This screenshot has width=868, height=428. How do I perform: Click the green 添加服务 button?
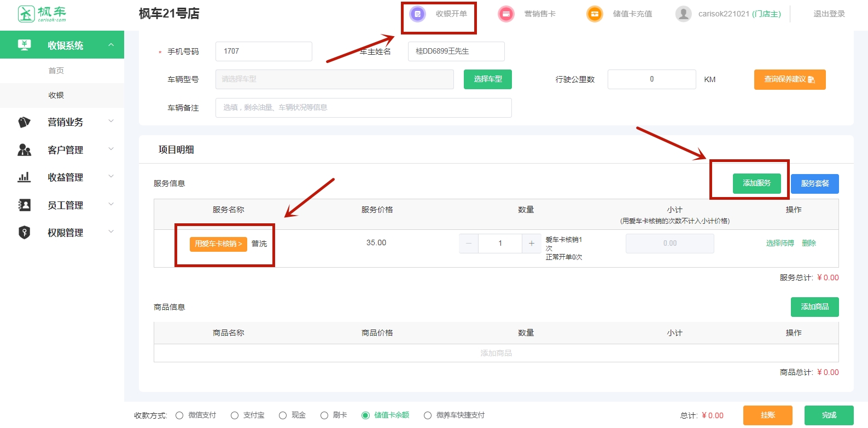(756, 183)
